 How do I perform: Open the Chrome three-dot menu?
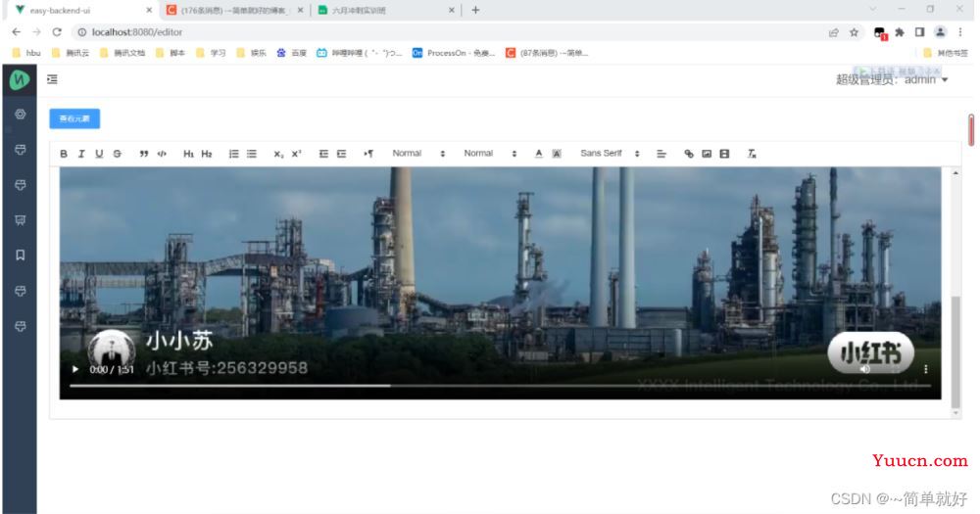click(960, 32)
